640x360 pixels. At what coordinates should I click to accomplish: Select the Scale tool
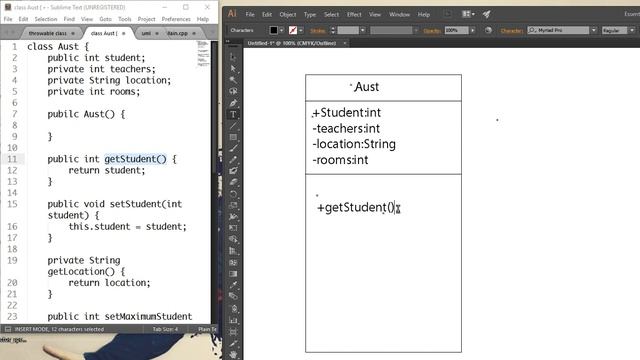point(233,205)
